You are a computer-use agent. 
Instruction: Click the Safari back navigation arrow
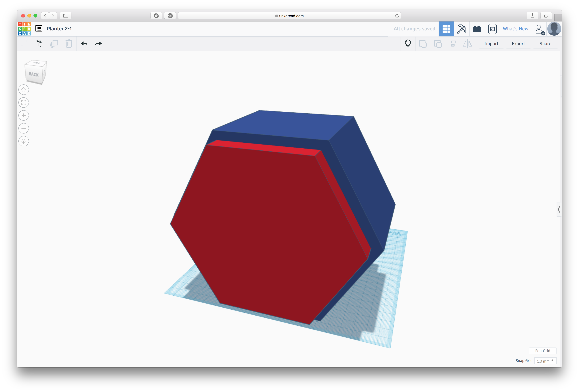pos(45,16)
